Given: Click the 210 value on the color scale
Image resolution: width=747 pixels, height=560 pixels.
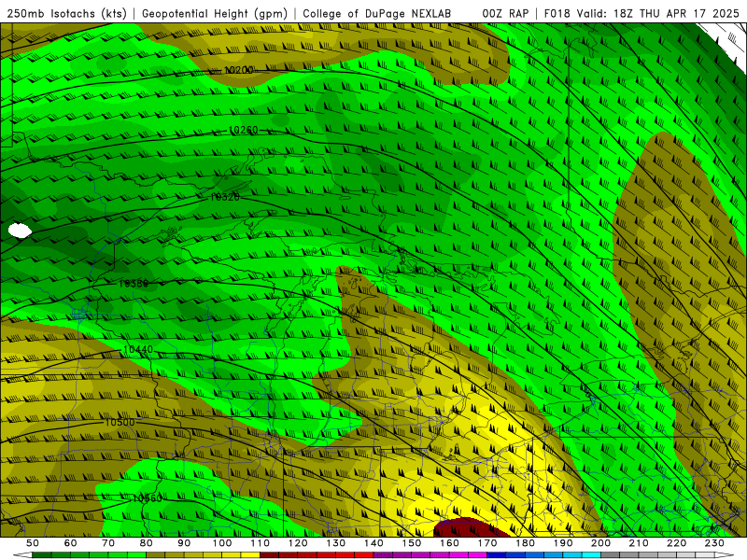Looking at the screenshot, I should [x=639, y=543].
